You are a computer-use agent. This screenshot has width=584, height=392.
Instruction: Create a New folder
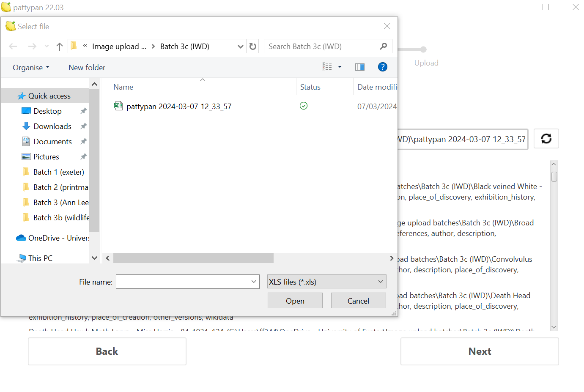(87, 68)
